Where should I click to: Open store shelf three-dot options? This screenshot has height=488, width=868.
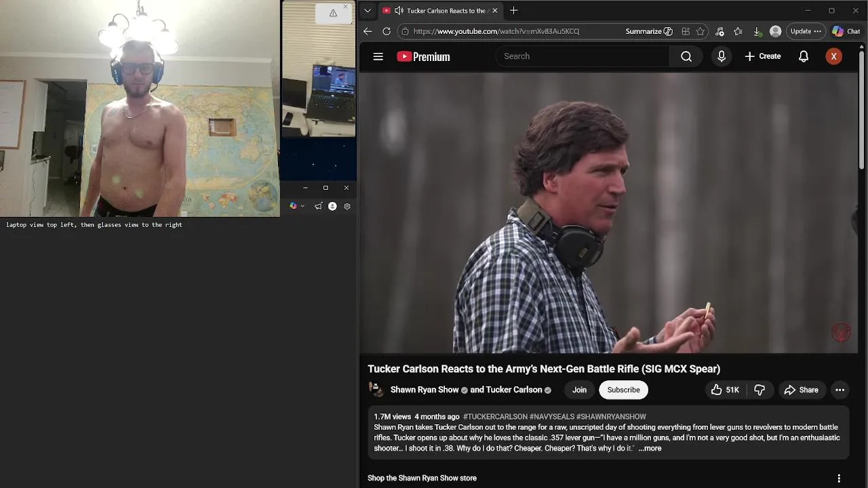[839, 478]
